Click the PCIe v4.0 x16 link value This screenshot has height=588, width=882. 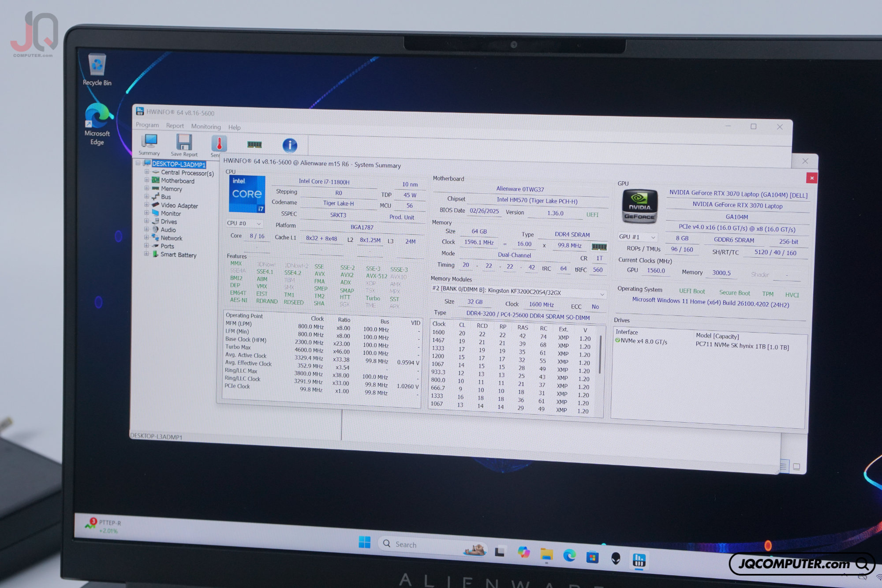click(x=737, y=228)
